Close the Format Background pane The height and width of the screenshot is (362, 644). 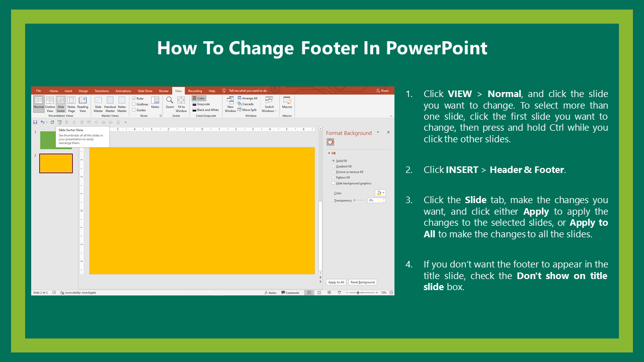pyautogui.click(x=388, y=132)
